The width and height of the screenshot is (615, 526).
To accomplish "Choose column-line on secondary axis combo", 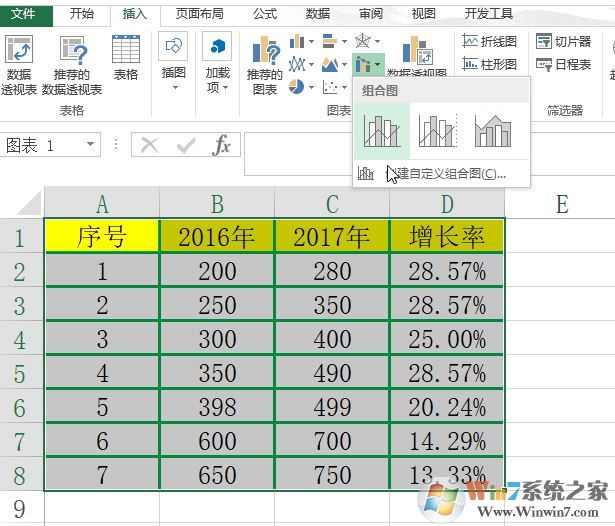I will pyautogui.click(x=438, y=131).
